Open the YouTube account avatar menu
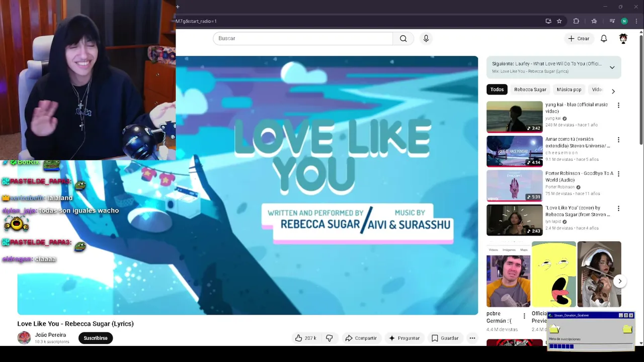 tap(623, 39)
